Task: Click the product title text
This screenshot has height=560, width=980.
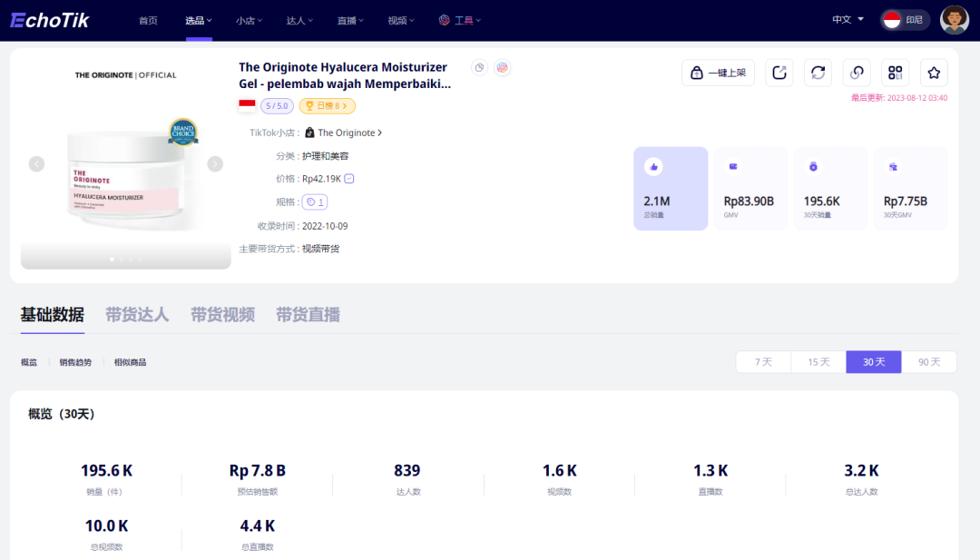Action: coord(345,75)
